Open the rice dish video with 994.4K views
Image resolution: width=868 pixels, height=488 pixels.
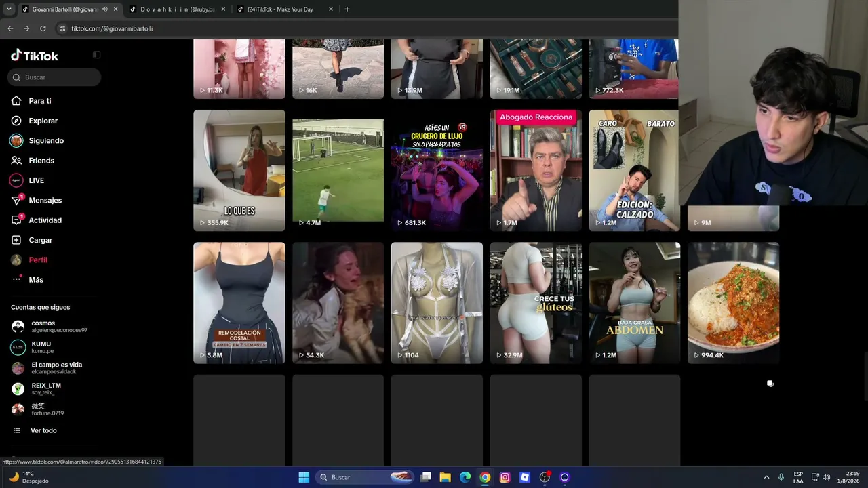point(733,303)
